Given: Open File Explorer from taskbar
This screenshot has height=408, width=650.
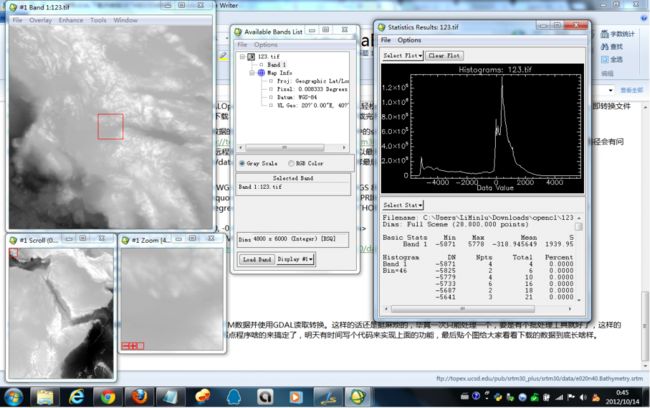Looking at the screenshot, I should click(x=45, y=397).
